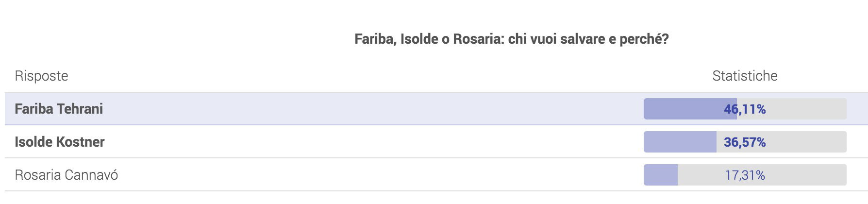
Task: Choose the Fariba Tehrani answer label
Action: pos(59,109)
